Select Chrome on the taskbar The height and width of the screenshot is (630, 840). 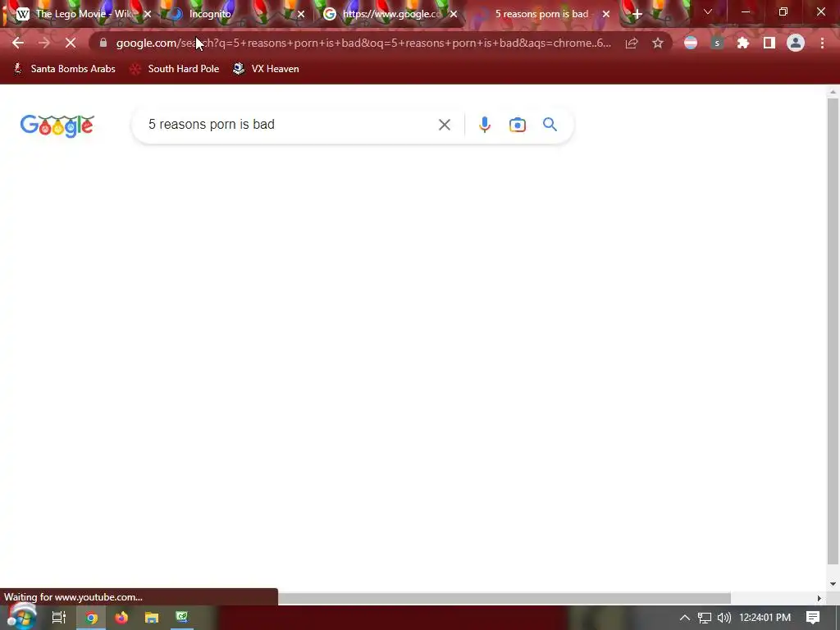91,618
